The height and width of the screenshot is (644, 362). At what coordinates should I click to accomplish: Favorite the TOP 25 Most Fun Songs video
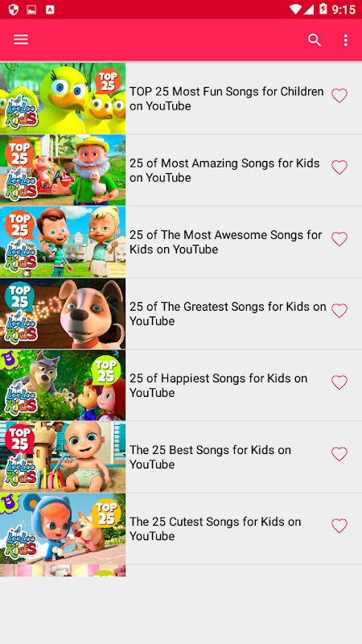pos(339,96)
